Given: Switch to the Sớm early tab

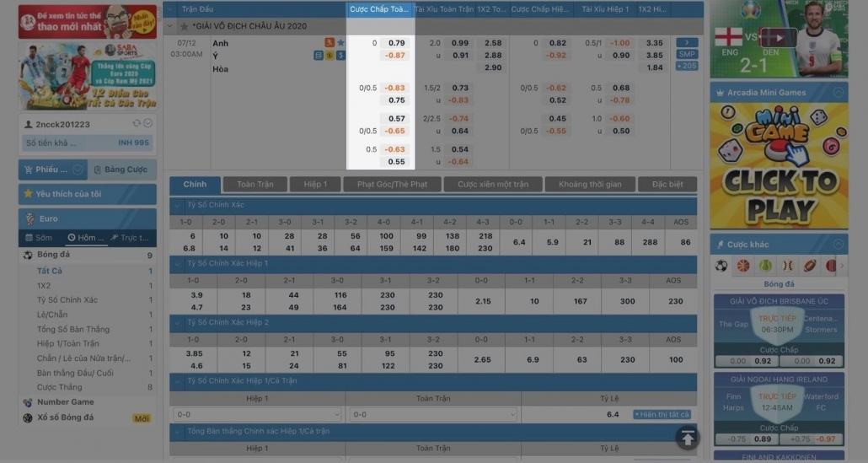Looking at the screenshot, I should tap(39, 238).
